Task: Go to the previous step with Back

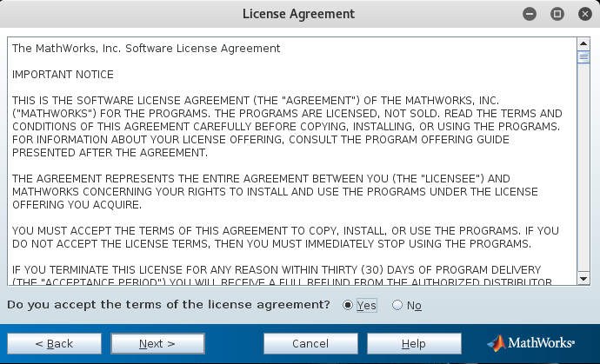Action: 54,344
